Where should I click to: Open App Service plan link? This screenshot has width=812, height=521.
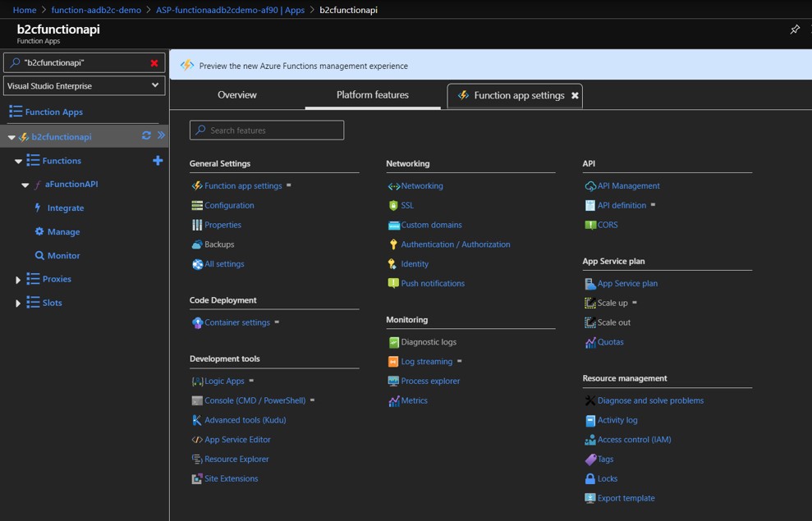[627, 284]
